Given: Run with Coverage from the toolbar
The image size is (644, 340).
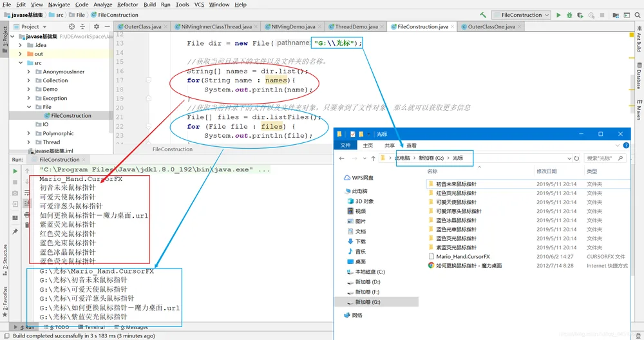Looking at the screenshot, I should (x=580, y=15).
